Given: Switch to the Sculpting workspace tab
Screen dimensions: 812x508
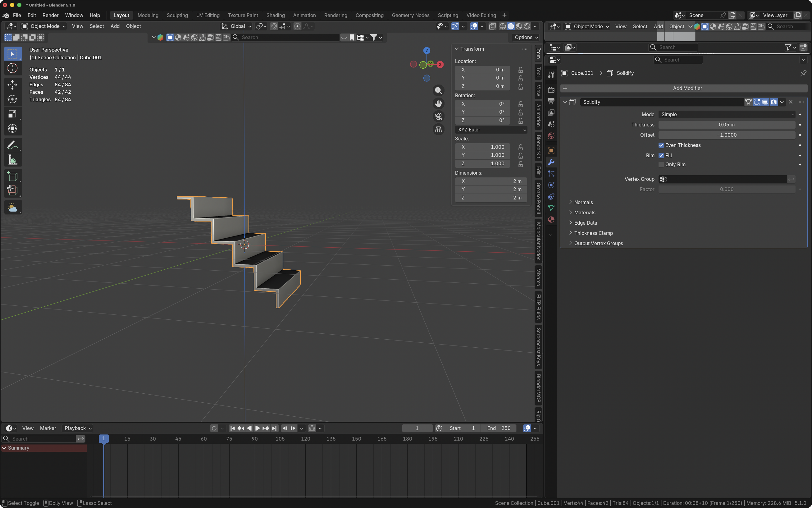Looking at the screenshot, I should 177,15.
